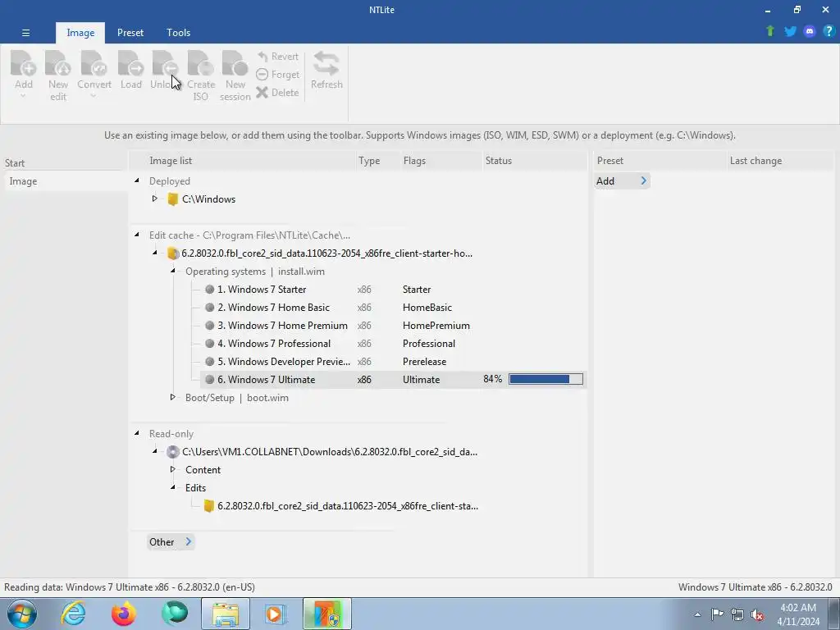Click the New edit toolbar icon
The height and width of the screenshot is (630, 840).
[58, 64]
